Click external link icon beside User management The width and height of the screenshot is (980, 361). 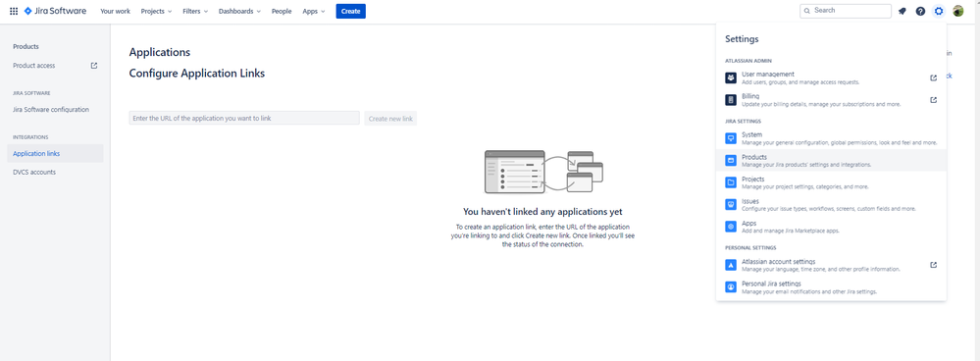933,78
